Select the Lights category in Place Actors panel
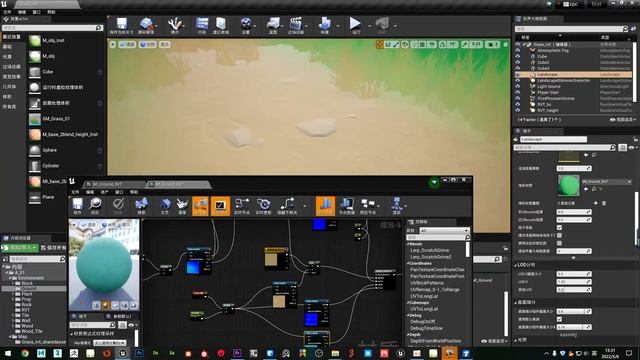Screen dimensions: 640x360 click(x=7, y=57)
